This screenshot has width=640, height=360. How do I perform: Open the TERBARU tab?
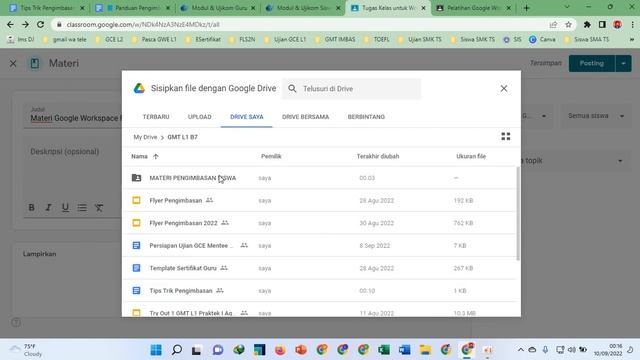(156, 117)
